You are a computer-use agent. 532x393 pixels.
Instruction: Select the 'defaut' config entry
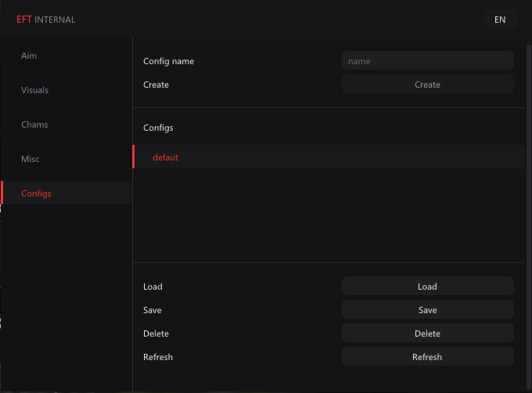(329, 157)
